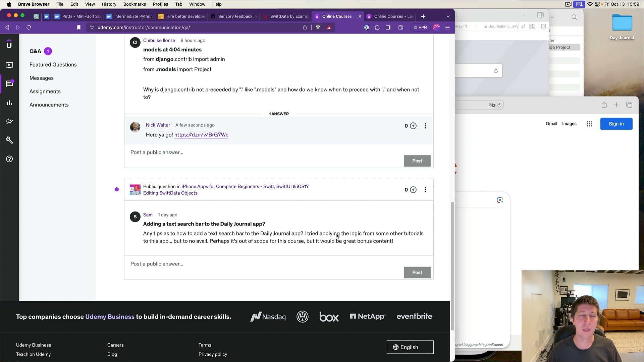Viewport: 644px width, 362px height.
Task: Open options menu for Nick Walter's answer
Action: pyautogui.click(x=425, y=126)
